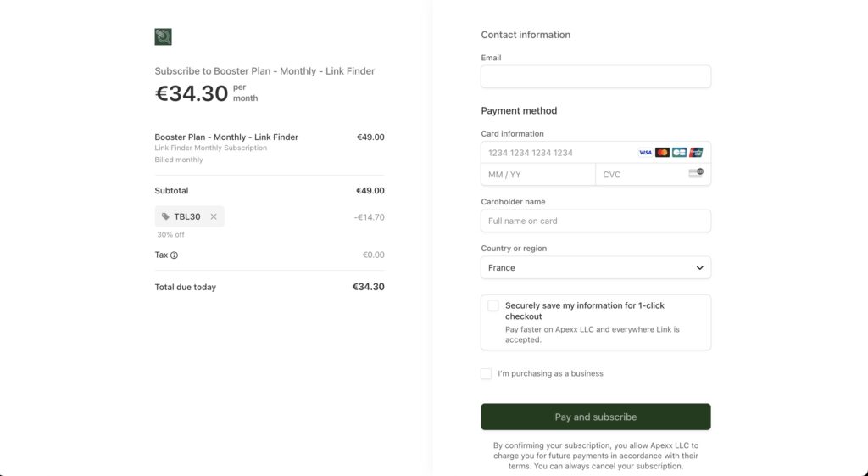Click the Link Finder logo icon

[x=163, y=36]
